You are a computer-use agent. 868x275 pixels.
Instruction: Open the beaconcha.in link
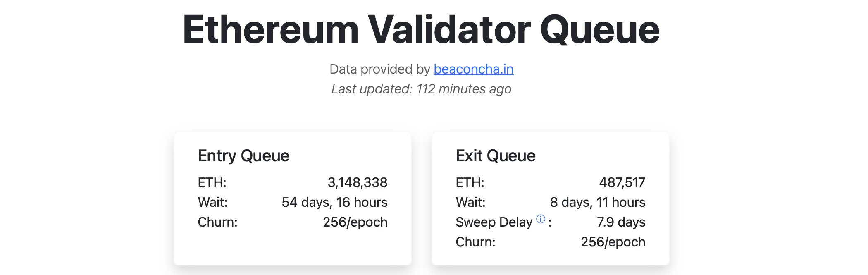tap(473, 69)
